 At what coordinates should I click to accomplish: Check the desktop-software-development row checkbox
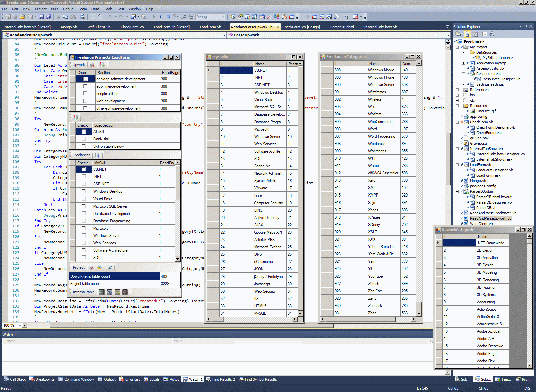[x=85, y=79]
